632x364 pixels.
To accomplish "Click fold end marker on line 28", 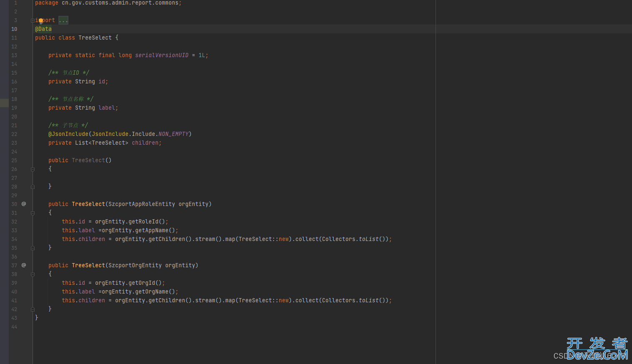I will [x=33, y=187].
